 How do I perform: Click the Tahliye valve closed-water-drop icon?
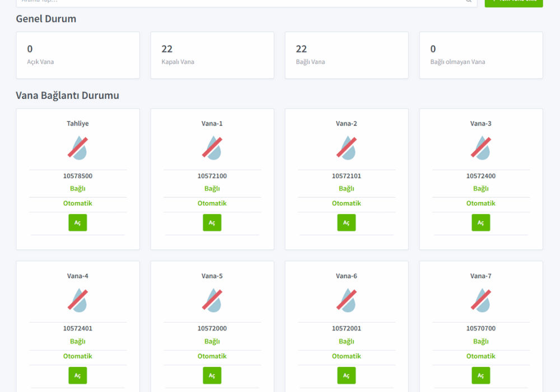click(78, 147)
